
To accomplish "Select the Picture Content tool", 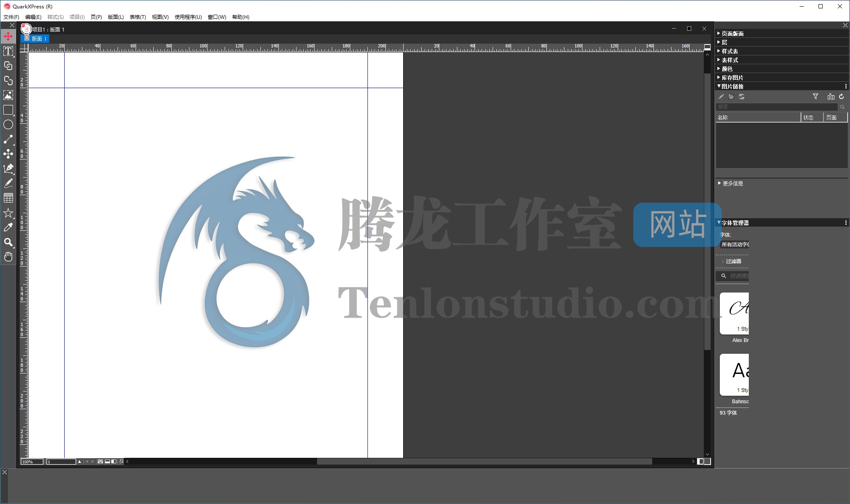I will click(8, 95).
